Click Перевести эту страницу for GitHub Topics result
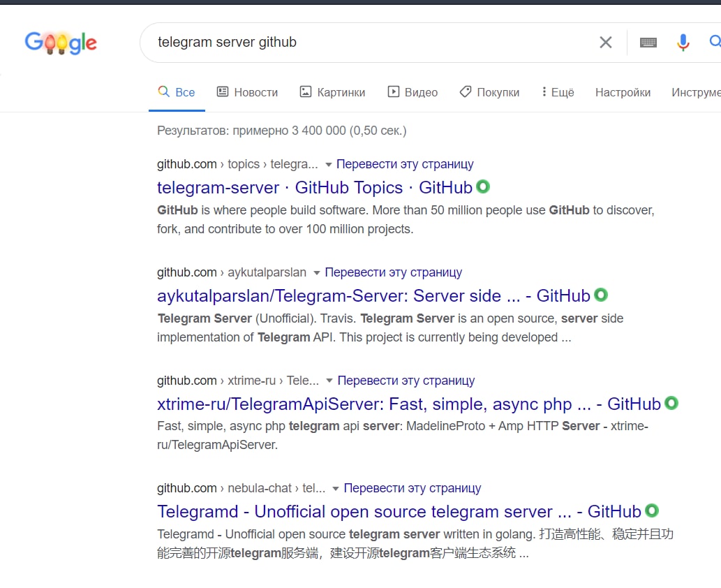Image resolution: width=721 pixels, height=588 pixels. coord(405,164)
